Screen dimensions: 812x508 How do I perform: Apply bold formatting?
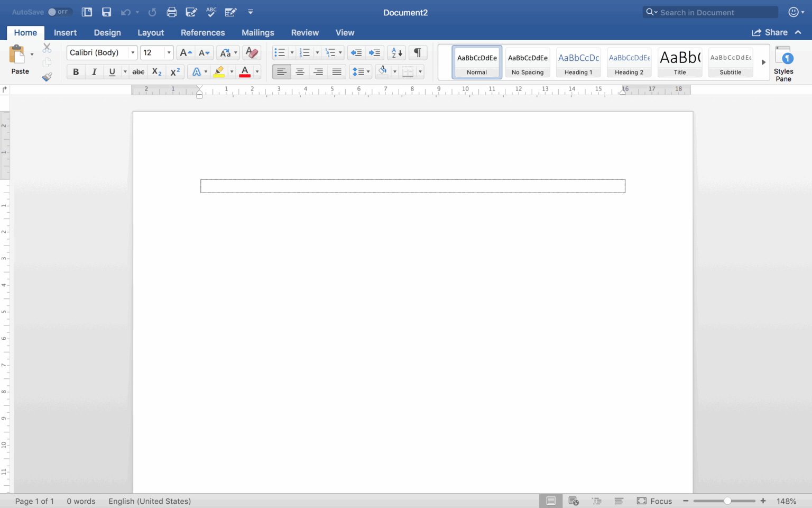(x=76, y=71)
